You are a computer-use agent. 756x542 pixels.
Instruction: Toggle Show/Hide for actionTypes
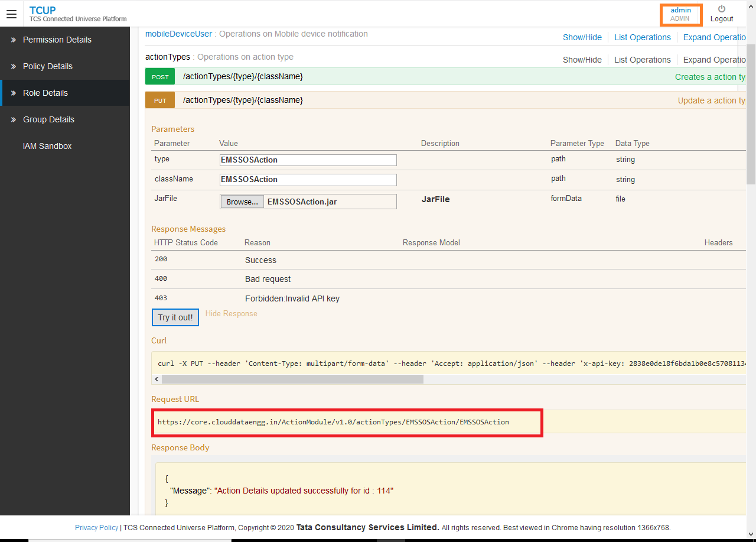coord(582,60)
